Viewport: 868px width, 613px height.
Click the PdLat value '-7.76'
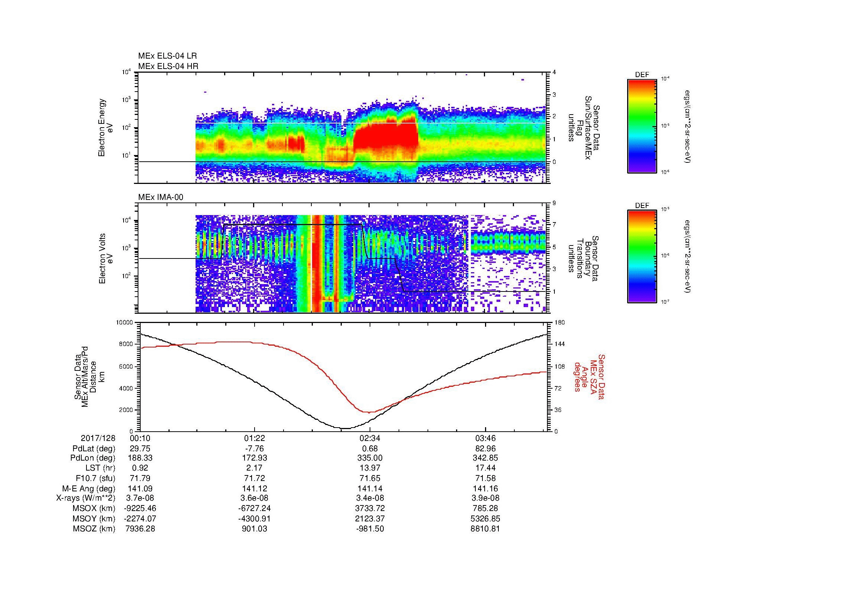[255, 449]
